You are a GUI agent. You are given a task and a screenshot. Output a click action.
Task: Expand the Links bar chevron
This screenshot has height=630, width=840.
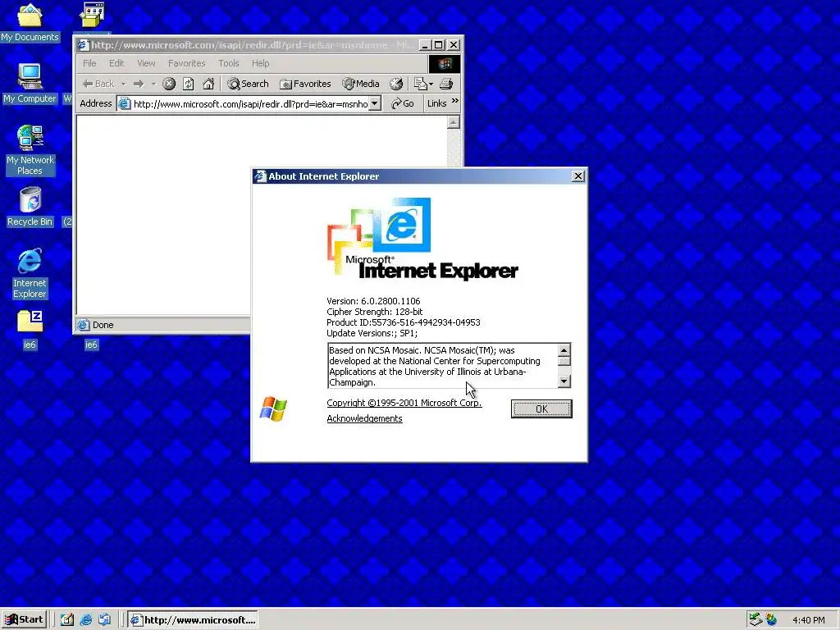pyautogui.click(x=454, y=101)
